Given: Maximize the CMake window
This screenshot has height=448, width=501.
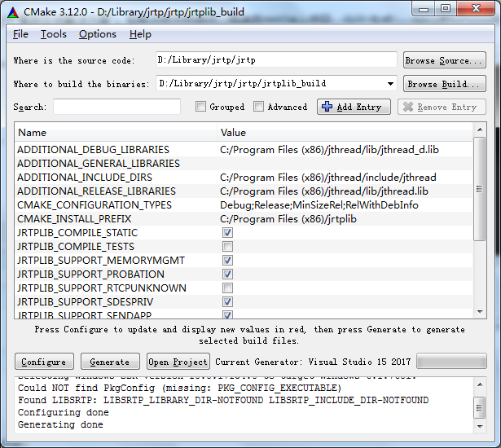Looking at the screenshot, I should pos(446,9).
